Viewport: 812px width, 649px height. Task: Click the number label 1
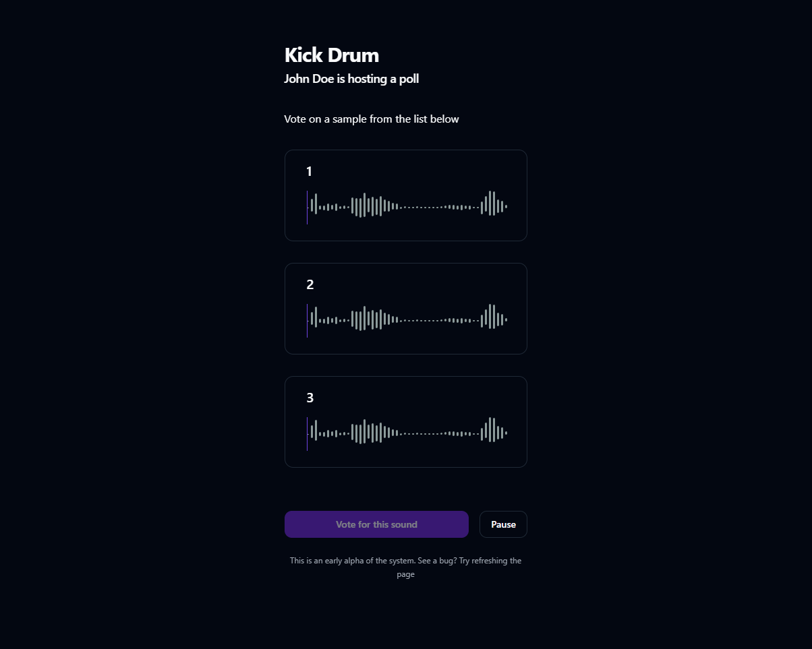point(309,171)
